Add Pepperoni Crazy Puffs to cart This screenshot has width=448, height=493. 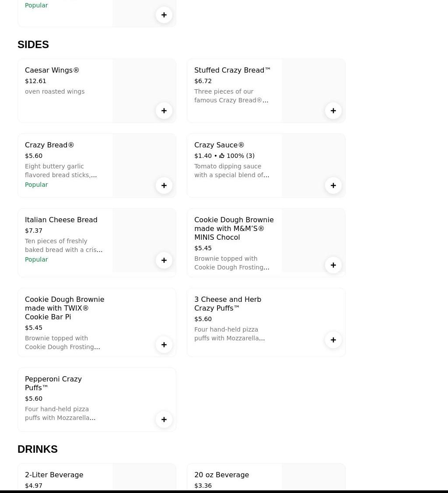[164, 420]
